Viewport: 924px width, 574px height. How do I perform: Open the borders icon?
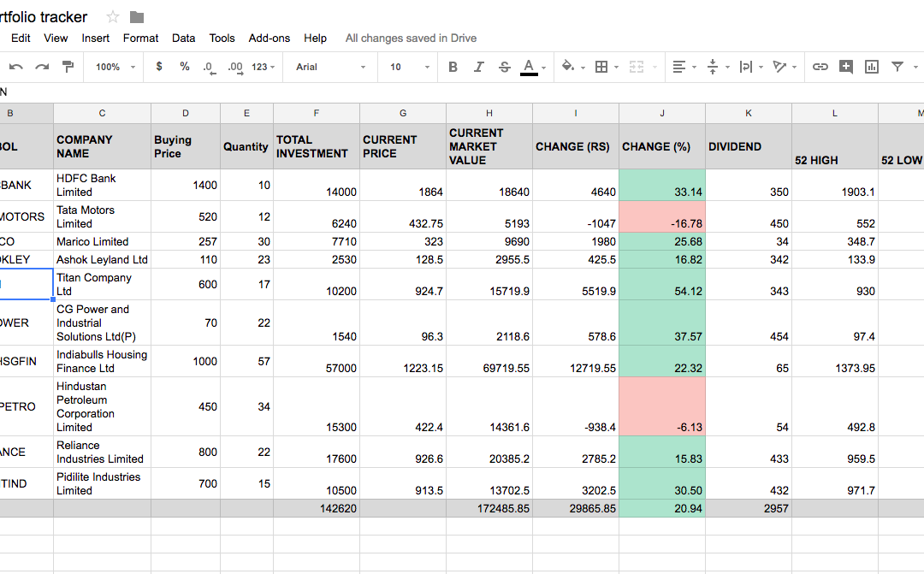coord(601,68)
